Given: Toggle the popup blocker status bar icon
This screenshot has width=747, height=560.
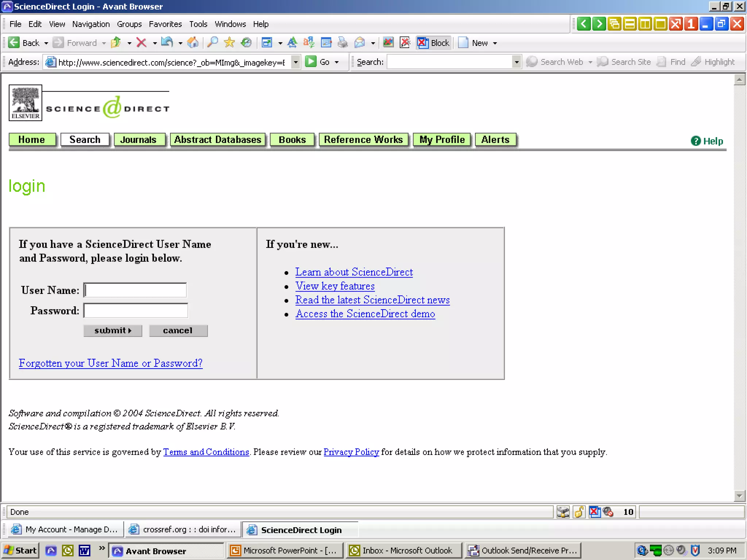Looking at the screenshot, I should (x=595, y=512).
